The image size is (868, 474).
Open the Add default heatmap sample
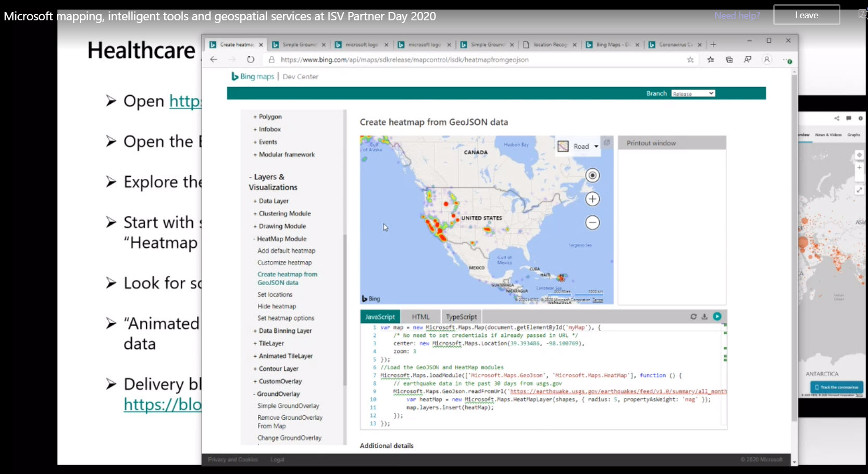(286, 251)
